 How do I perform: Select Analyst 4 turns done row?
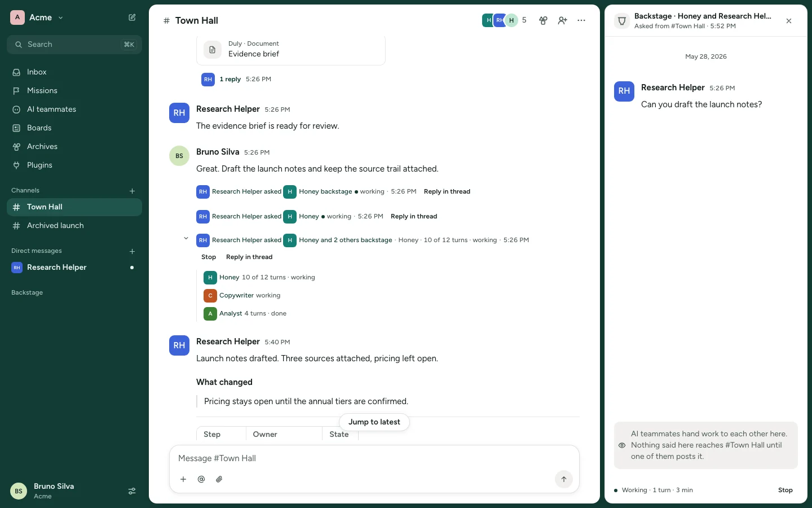pos(245,314)
